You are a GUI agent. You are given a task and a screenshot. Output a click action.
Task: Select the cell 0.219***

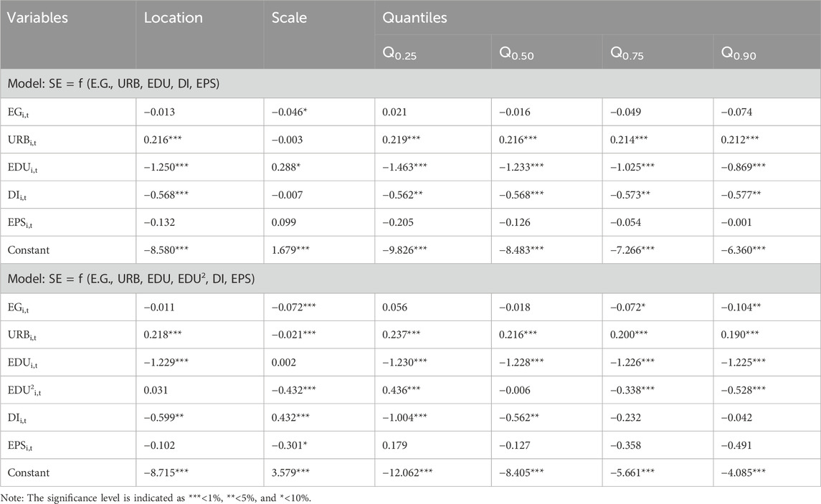(401, 140)
